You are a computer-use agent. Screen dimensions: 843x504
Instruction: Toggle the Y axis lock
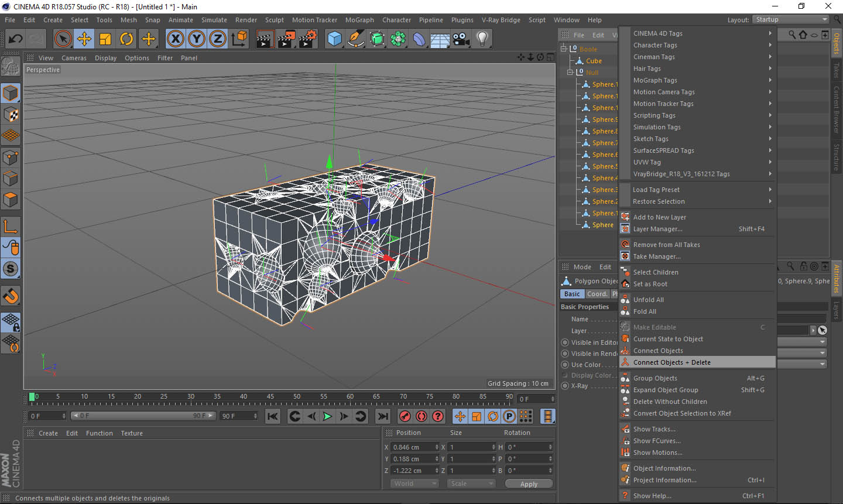197,39
